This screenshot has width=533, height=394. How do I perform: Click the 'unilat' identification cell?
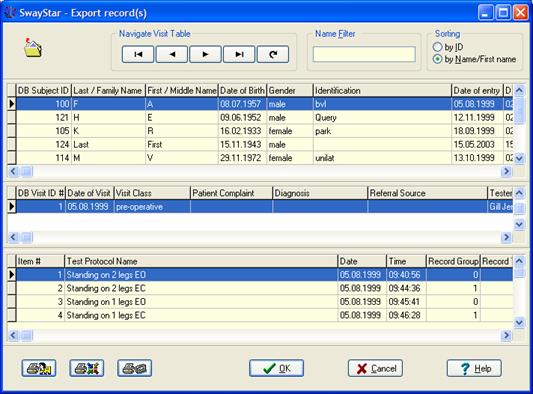382,158
